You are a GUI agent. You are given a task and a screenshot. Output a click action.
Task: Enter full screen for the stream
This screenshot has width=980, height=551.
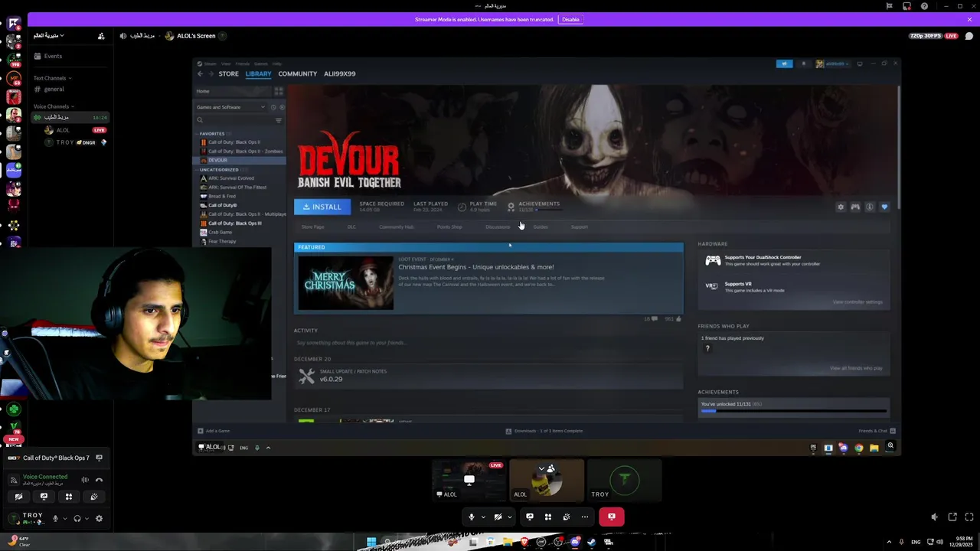click(x=969, y=517)
